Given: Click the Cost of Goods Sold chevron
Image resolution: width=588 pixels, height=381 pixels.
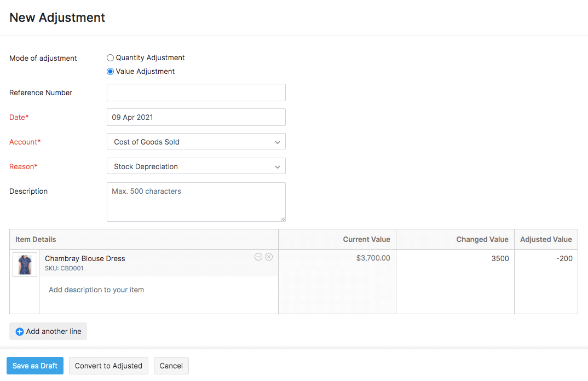Looking at the screenshot, I should point(278,141).
